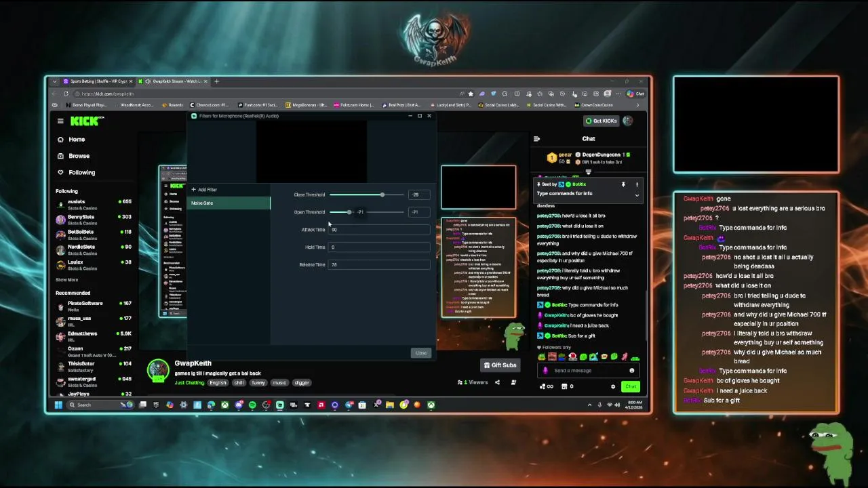
Task: Open the Kick profile avatar menu
Action: pos(628,121)
